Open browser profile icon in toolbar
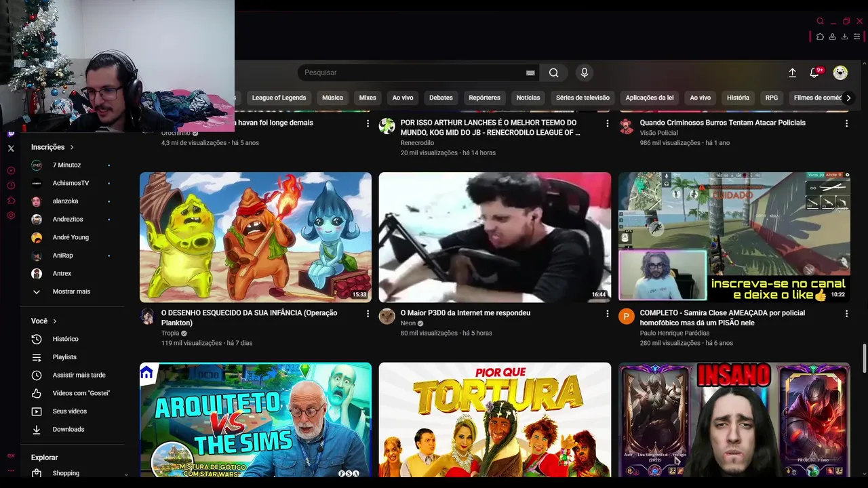 coord(832,37)
